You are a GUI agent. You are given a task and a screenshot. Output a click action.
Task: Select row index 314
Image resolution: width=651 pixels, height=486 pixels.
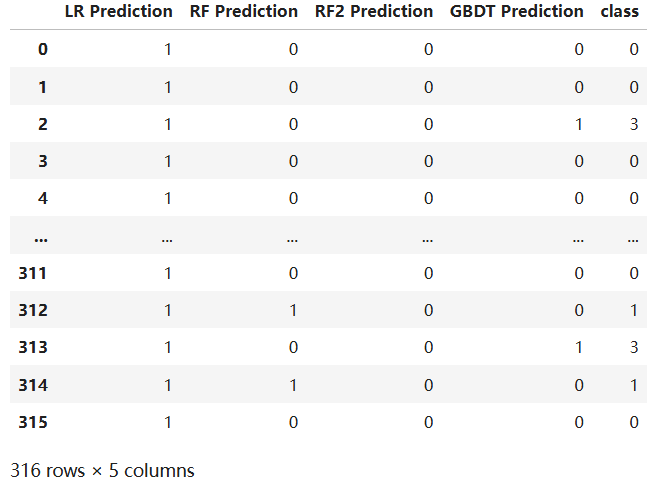pyautogui.click(x=33, y=385)
